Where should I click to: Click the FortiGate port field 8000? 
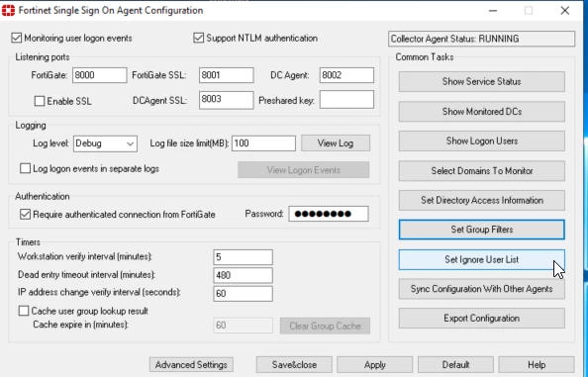(99, 75)
